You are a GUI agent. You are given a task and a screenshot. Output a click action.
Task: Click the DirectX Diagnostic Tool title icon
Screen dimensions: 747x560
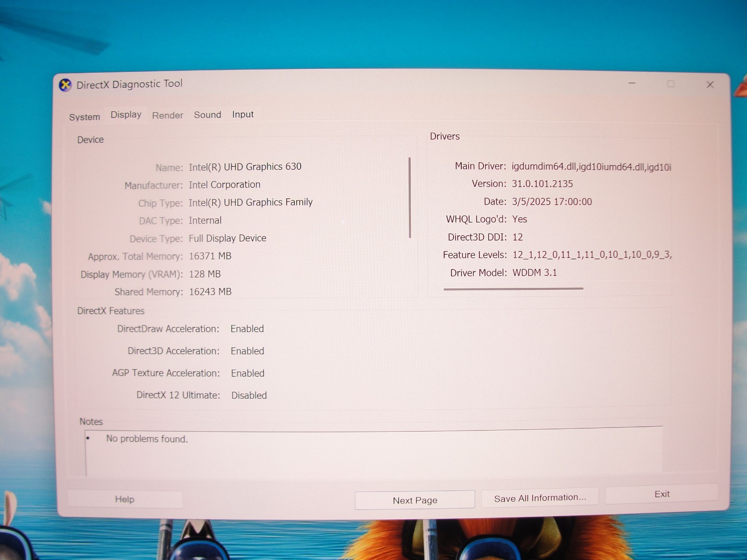pyautogui.click(x=65, y=85)
